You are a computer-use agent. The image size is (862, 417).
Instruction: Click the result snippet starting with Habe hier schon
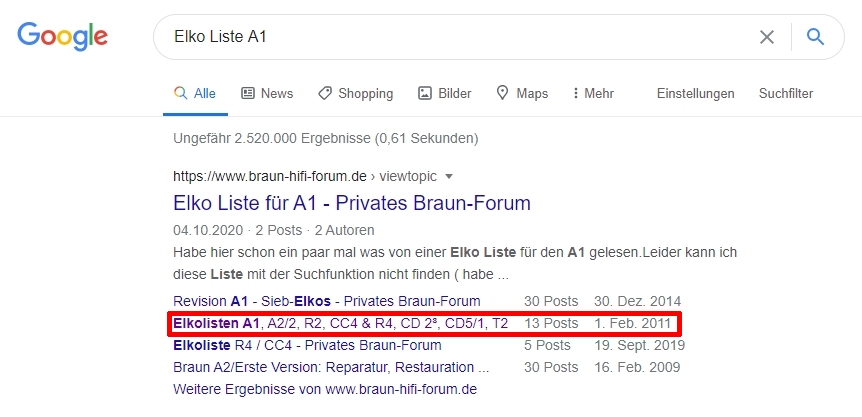pos(455,263)
